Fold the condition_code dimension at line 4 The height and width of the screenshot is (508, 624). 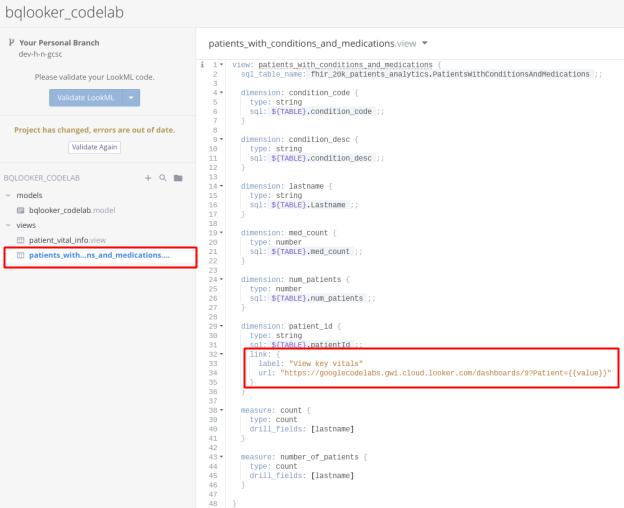click(x=221, y=93)
